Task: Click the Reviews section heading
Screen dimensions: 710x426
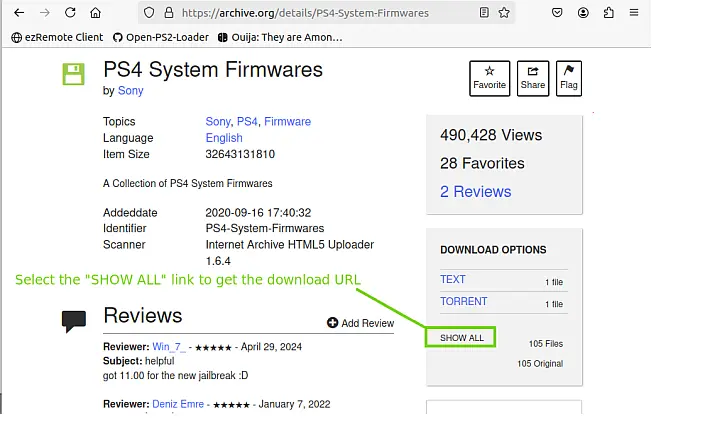Action: (143, 316)
